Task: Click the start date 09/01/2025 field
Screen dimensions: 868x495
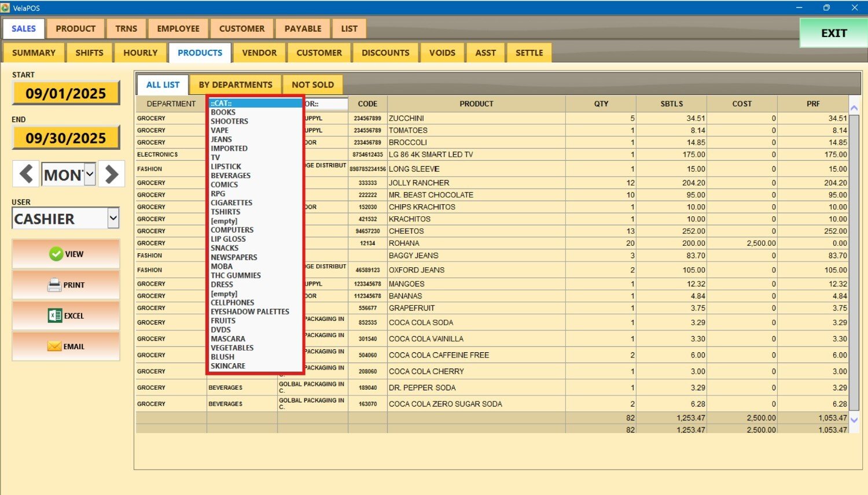Action: [x=66, y=94]
